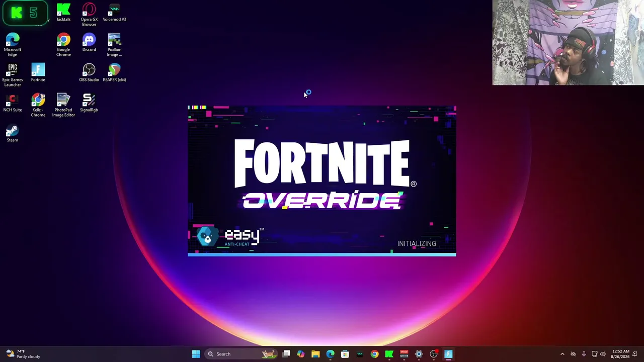Click the INITIALIZING status text
Viewport: 644px width, 362px height.
coord(417,243)
